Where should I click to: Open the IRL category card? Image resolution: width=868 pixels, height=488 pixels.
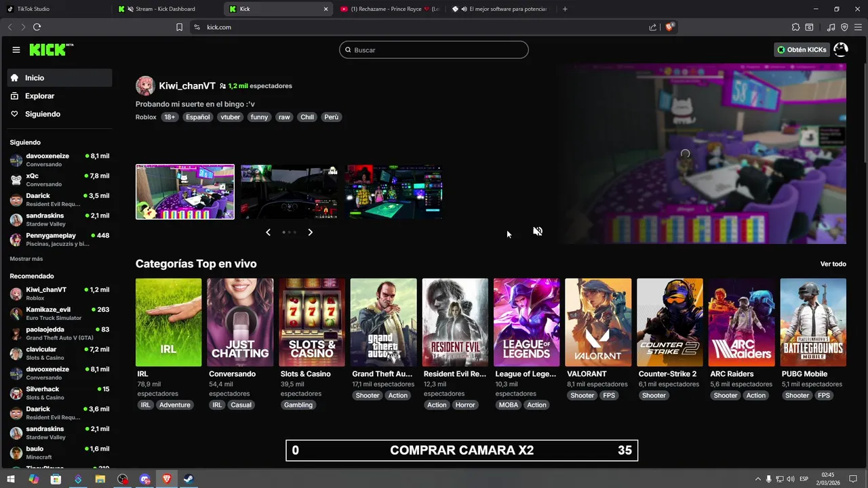tap(168, 323)
